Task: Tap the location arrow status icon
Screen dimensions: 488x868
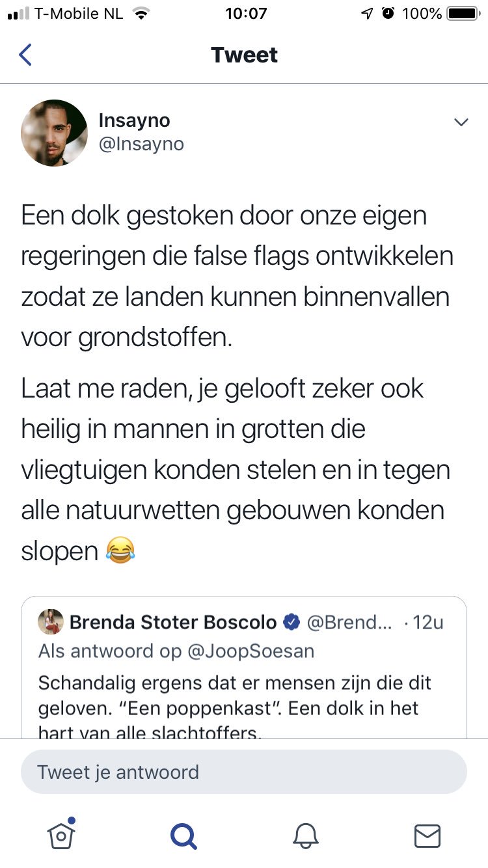Action: [x=368, y=14]
